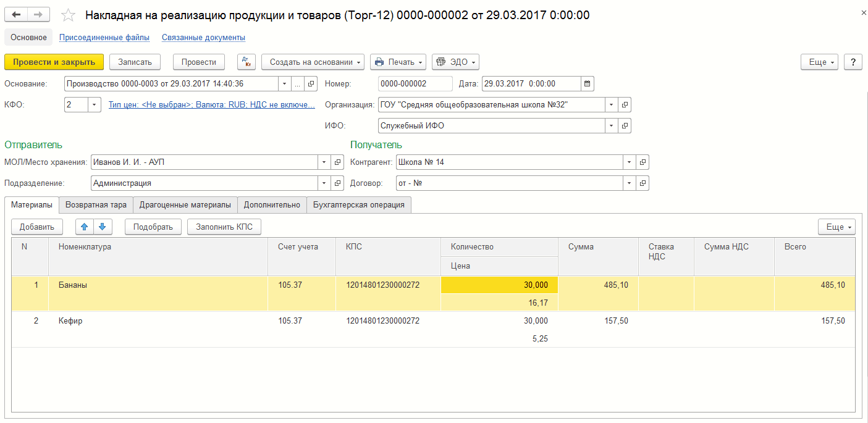Image resolution: width=868 pixels, height=423 pixels.
Task: Click the Добавить row button
Action: tap(37, 227)
